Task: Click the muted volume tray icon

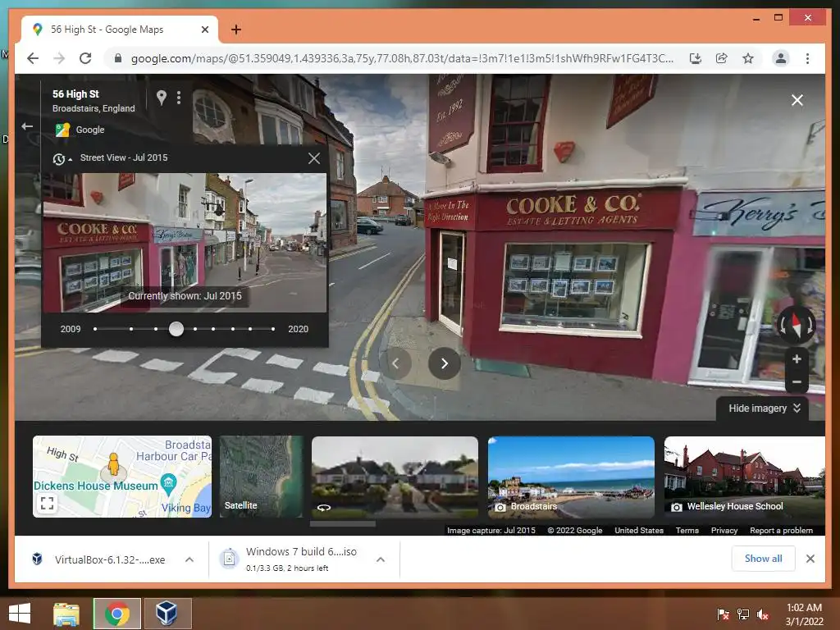Action: point(763,614)
